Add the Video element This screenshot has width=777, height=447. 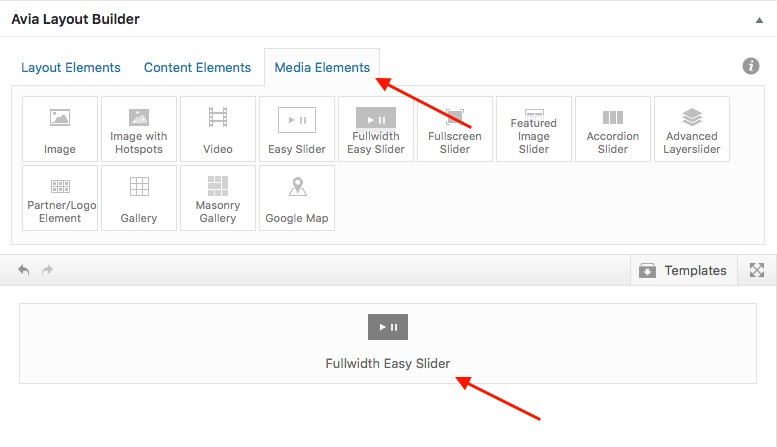tap(218, 129)
